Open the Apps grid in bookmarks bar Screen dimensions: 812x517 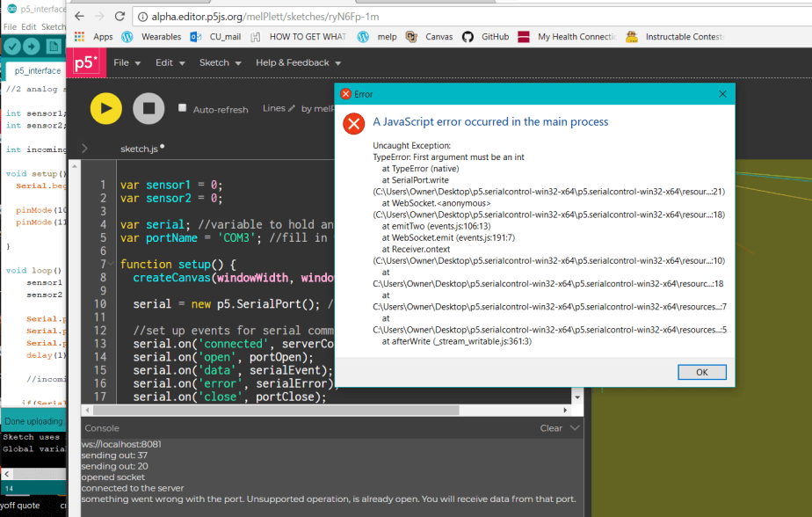94,37
